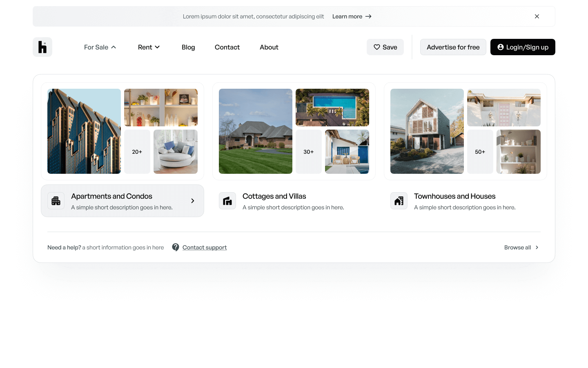Click the site logo in the top-left corner
Viewport: 588px width, 368px height.
(x=42, y=47)
